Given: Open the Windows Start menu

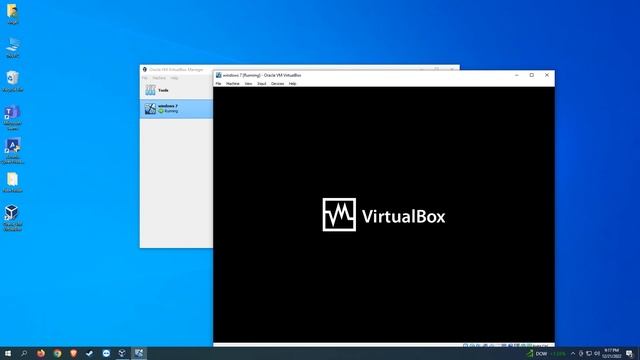Looking at the screenshot, I should coord(8,353).
